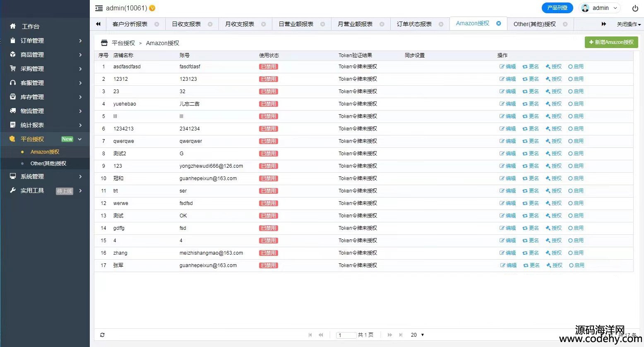Screen dimensions: 644x347
Task: Click 更名 for store 12312
Action: [x=531, y=79]
